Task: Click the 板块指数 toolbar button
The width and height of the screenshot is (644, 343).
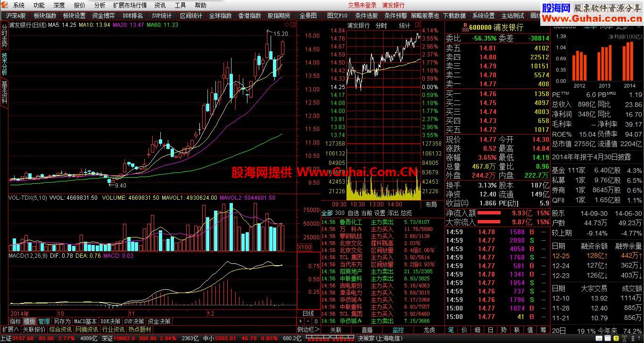Action: point(45,16)
